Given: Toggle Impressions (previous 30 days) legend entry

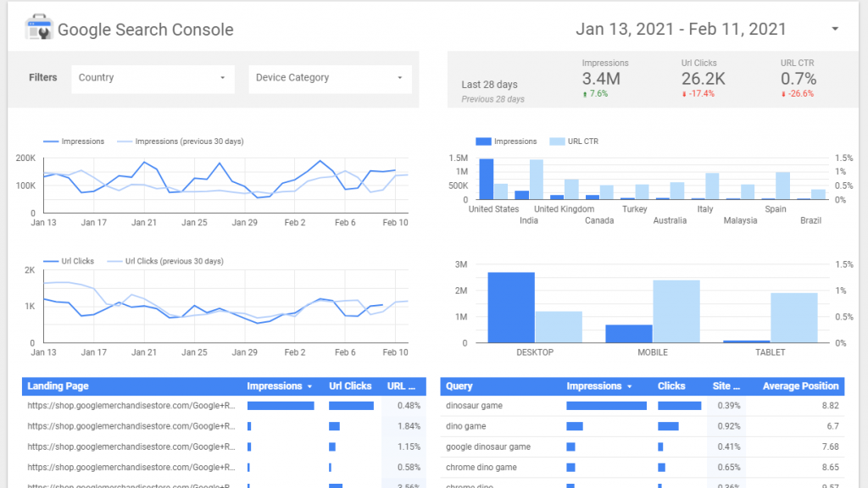Looking at the screenshot, I should coord(189,141).
